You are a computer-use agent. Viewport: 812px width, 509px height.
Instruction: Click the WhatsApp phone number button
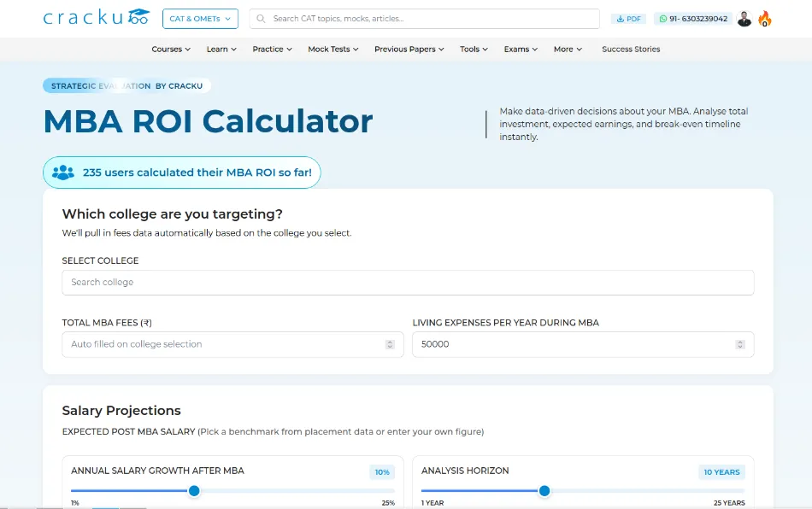(693, 19)
